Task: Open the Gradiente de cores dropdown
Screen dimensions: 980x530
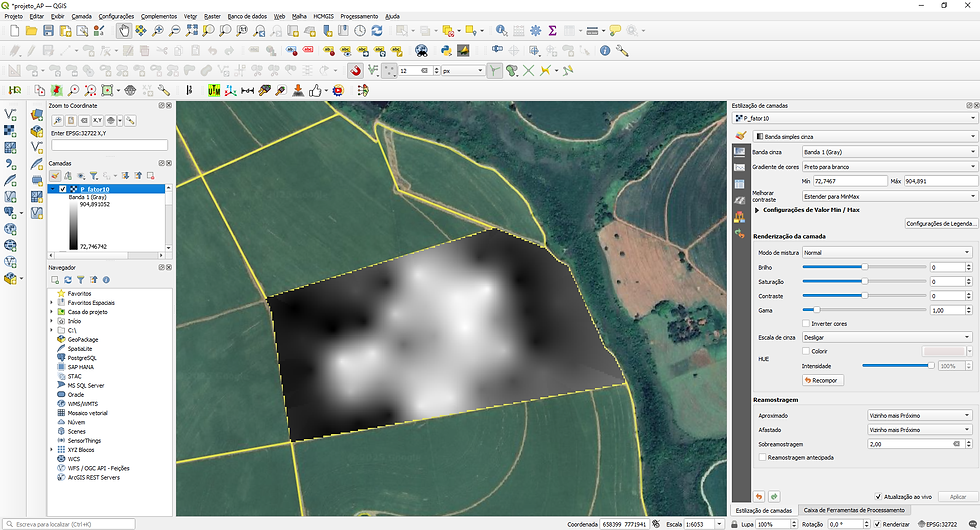Action: [889, 167]
